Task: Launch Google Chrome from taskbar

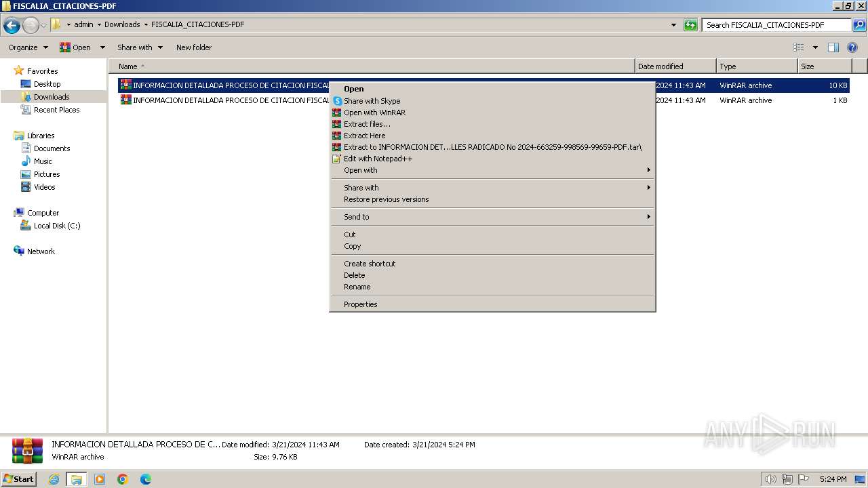Action: point(123,479)
